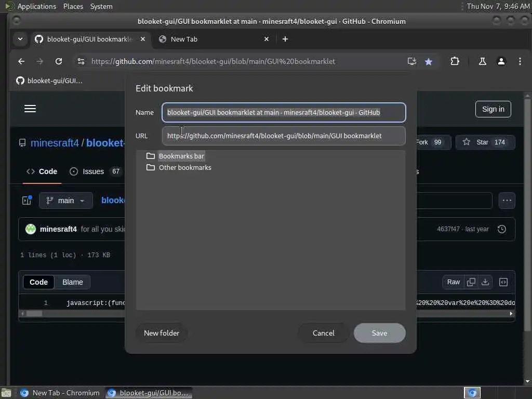Expand the file tree side panel icon
This screenshot has height=399, width=532.
[x=27, y=201]
